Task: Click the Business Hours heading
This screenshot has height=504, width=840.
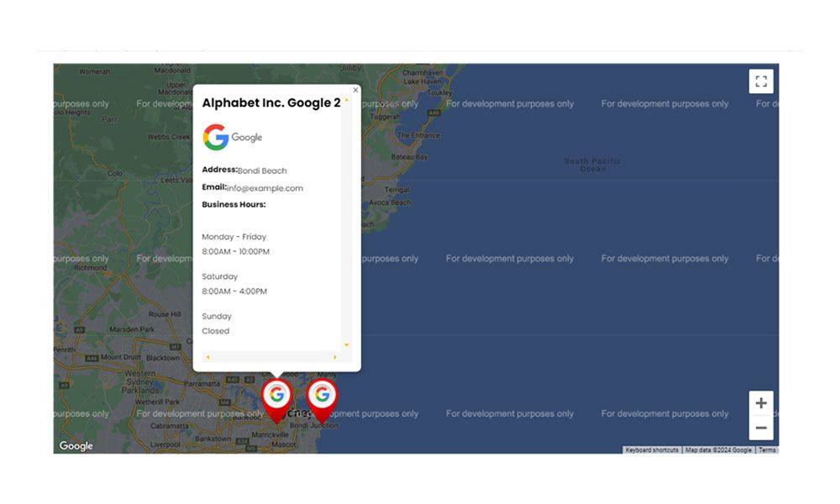Action: point(234,204)
